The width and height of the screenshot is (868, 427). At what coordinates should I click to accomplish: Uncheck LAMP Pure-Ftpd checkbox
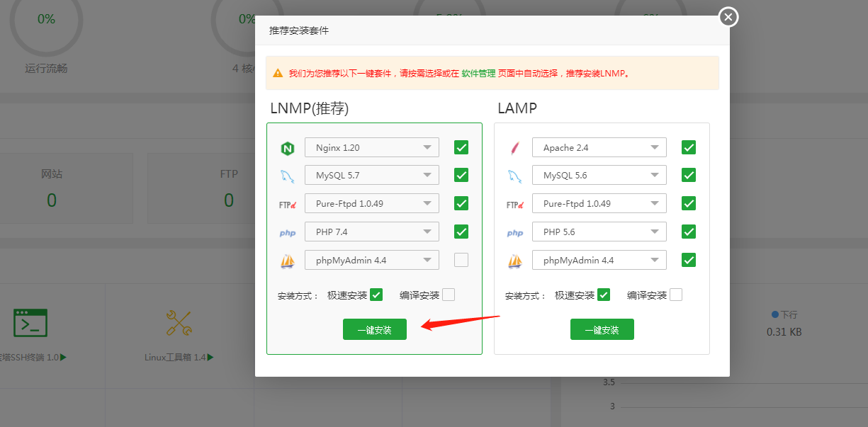[x=689, y=203]
